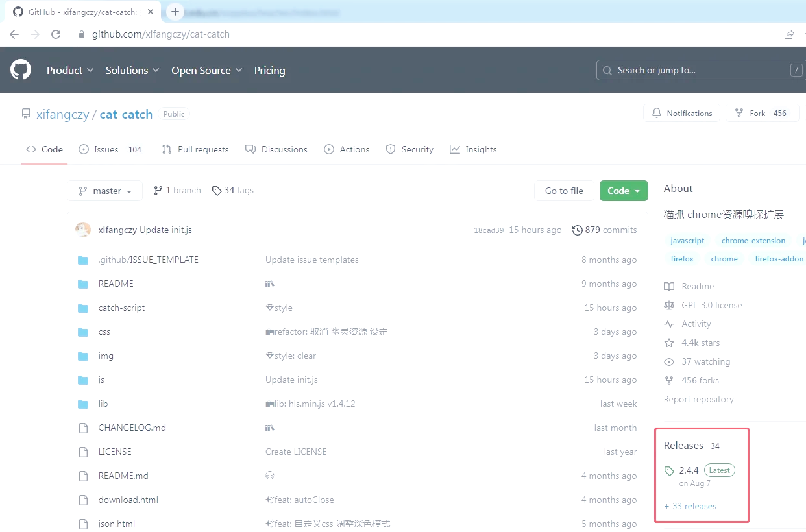The image size is (806, 532).
Task: Open the + 33 releases link
Action: (x=690, y=506)
